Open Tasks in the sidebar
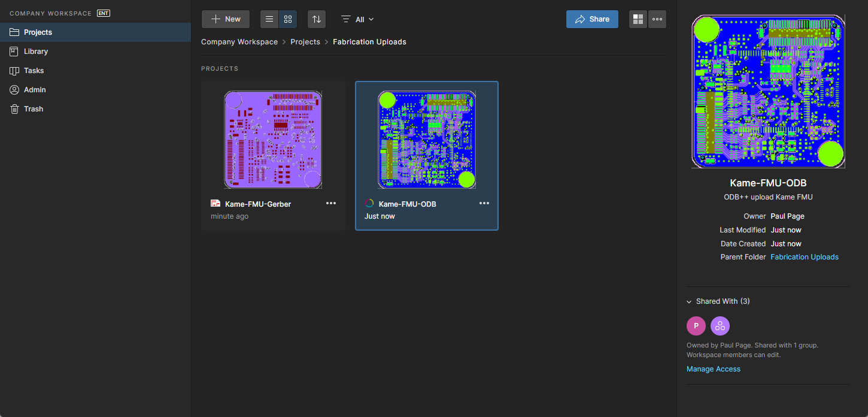Screen dimensions: 868x417 tap(34, 71)
